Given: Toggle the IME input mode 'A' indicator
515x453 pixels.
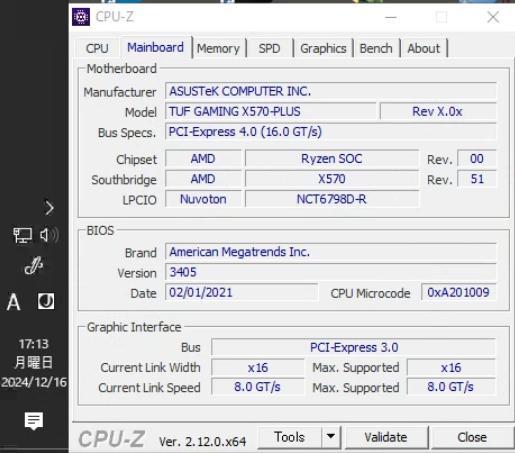Looking at the screenshot, I should 13,302.
